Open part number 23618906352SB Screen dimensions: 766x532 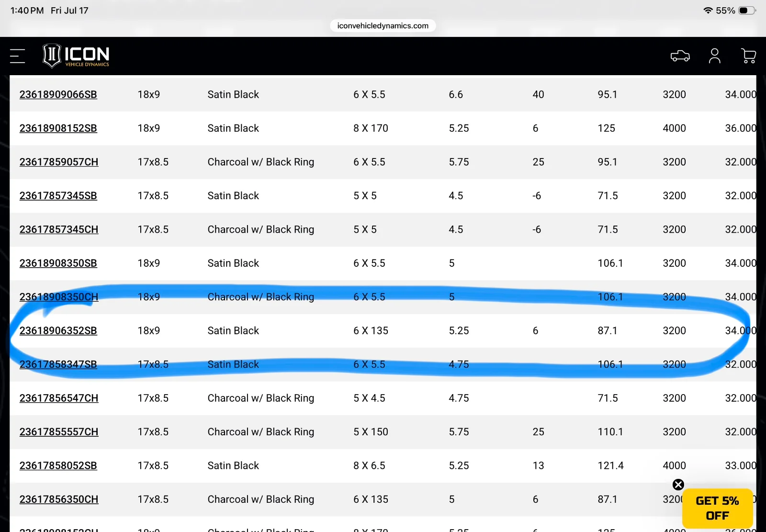(58, 331)
